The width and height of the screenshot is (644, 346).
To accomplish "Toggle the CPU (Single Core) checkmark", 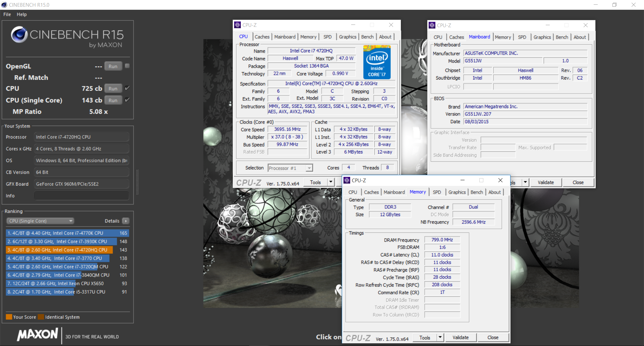I will point(127,100).
